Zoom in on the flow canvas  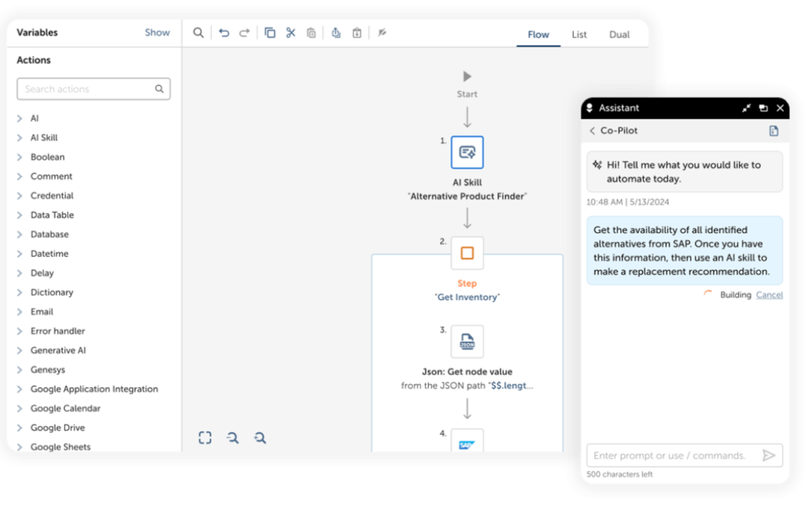point(260,438)
